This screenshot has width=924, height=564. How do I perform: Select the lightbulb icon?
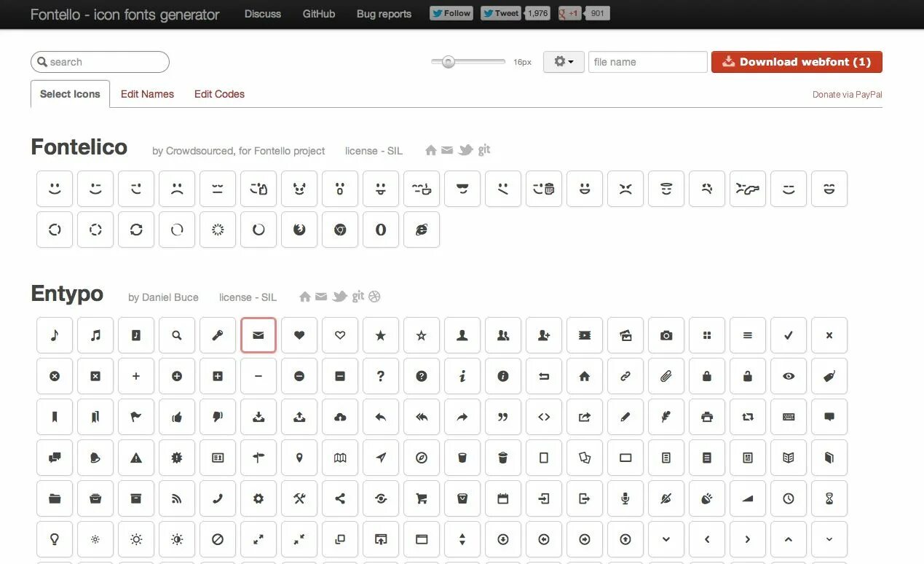point(55,539)
